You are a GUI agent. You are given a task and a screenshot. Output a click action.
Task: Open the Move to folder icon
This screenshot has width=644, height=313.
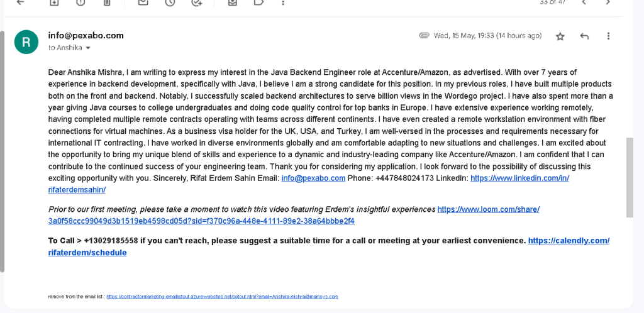pos(233,2)
